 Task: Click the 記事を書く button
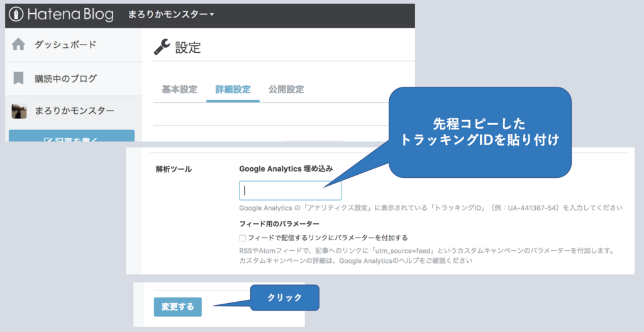click(72, 136)
